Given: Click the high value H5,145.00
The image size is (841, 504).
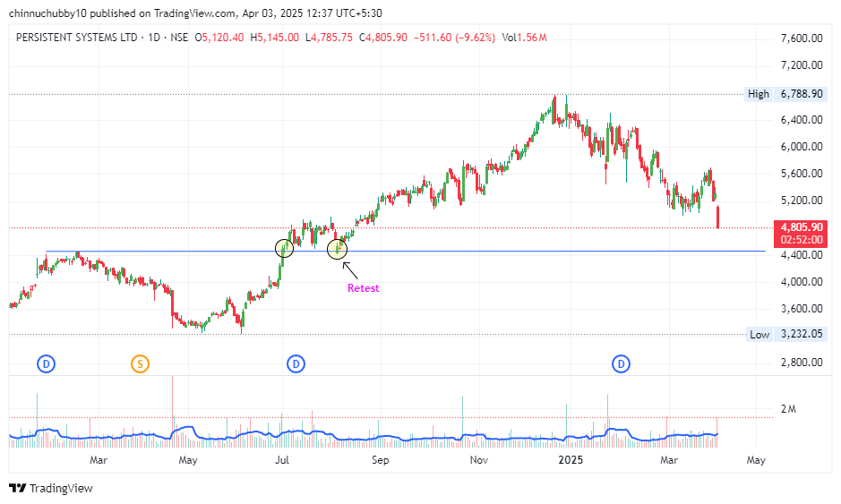Looking at the screenshot, I should [x=275, y=38].
